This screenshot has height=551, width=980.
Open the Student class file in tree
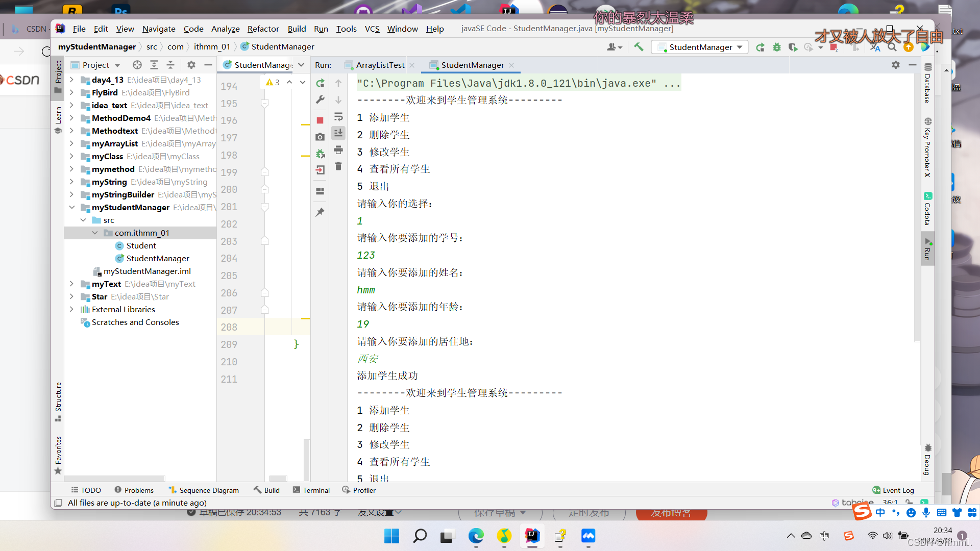tap(141, 245)
